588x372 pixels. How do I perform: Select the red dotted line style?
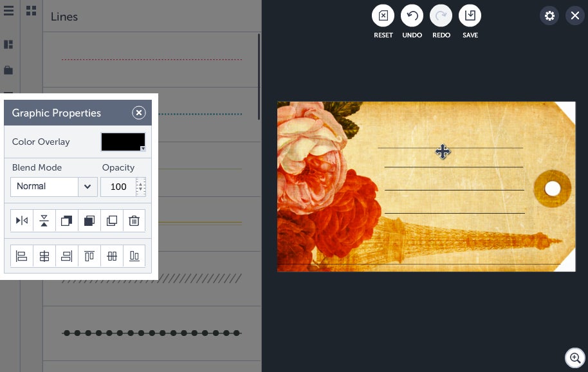pyautogui.click(x=151, y=59)
